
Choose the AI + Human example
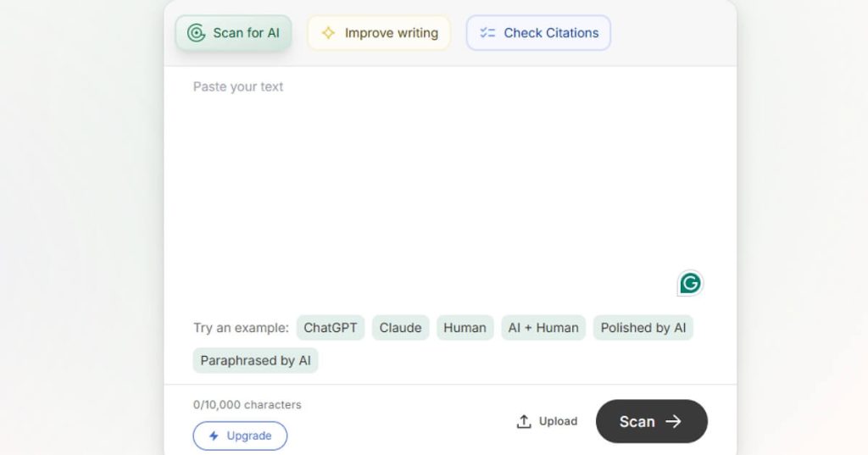tap(543, 328)
